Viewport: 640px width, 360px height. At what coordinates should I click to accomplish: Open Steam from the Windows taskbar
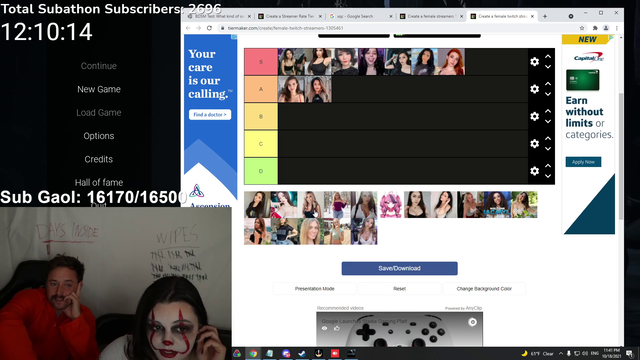(x=302, y=353)
